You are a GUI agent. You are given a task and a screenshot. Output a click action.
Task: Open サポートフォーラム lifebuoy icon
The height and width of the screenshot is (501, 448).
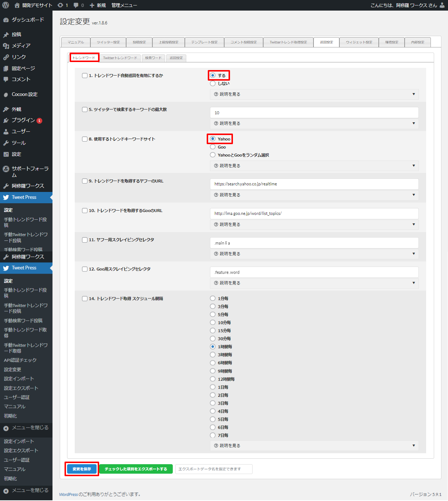(x=6, y=169)
